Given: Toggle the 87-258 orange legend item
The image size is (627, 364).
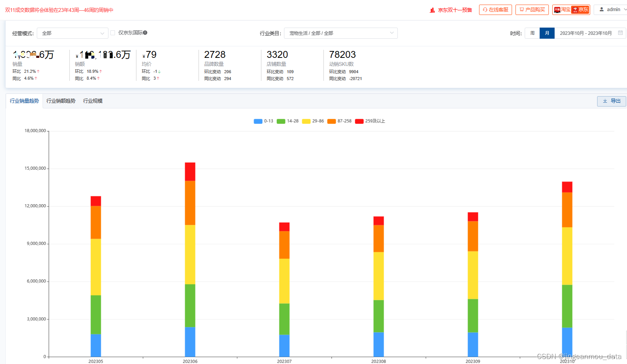Looking at the screenshot, I should click(339, 121).
